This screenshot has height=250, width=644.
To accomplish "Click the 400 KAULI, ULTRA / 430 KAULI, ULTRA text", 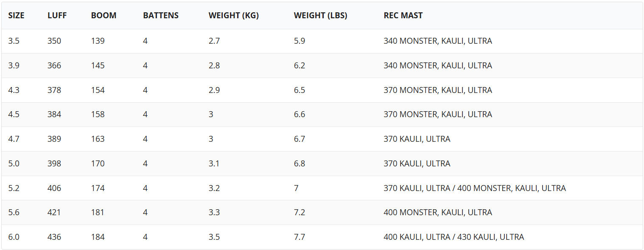I will [x=454, y=237].
